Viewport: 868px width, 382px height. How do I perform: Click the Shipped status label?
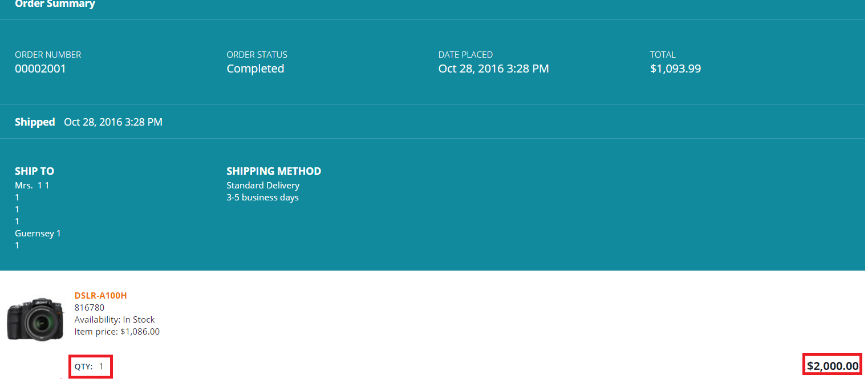tap(35, 122)
